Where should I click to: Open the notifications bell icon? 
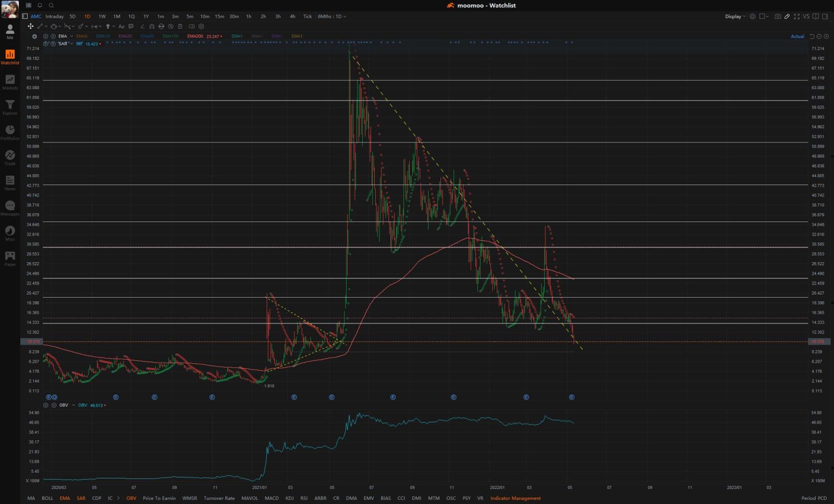(40, 5)
